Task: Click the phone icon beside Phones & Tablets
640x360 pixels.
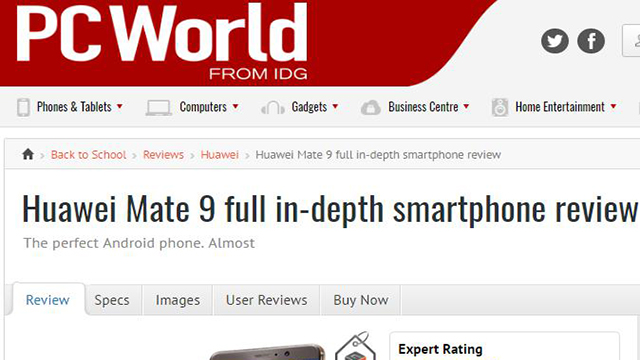Action: tap(23, 107)
